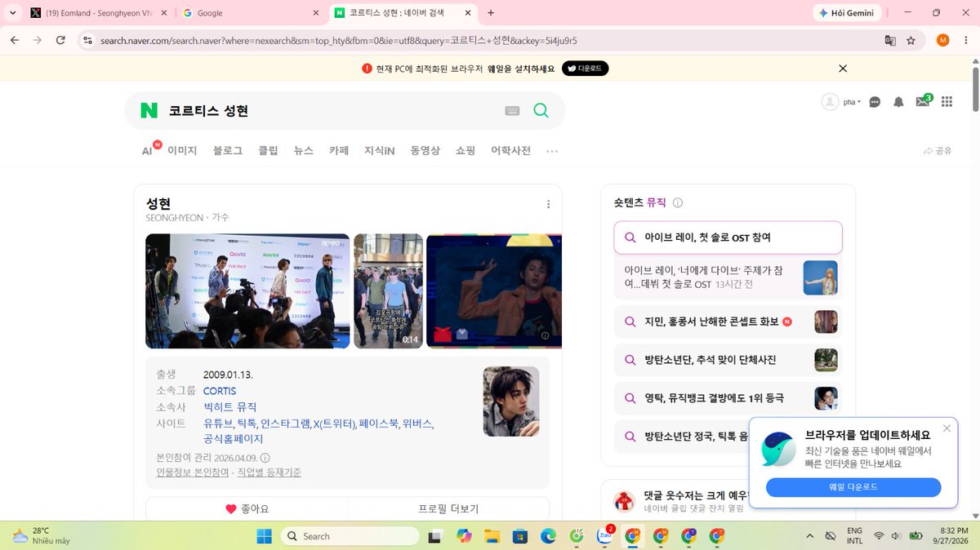The width and height of the screenshot is (980, 550).
Task: Open the on-screen keyboard icon in search box
Action: [x=512, y=111]
